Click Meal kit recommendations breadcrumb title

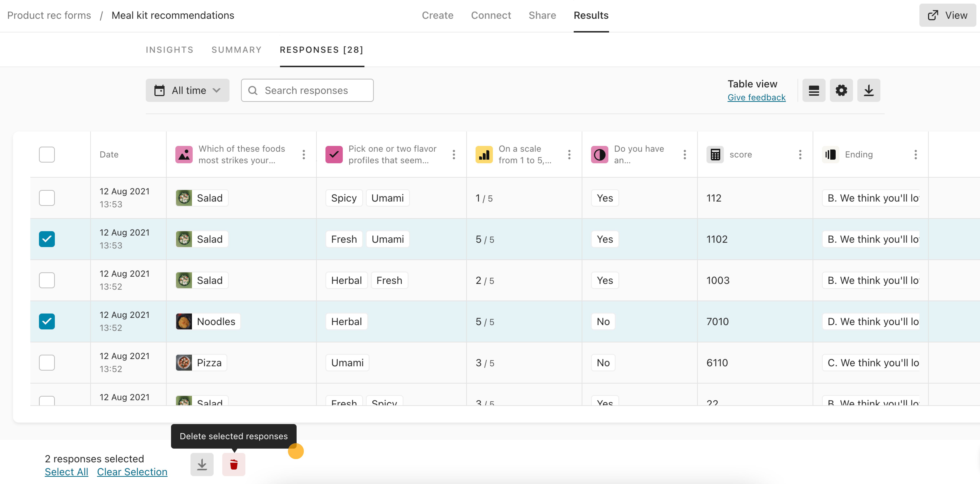[x=173, y=15]
